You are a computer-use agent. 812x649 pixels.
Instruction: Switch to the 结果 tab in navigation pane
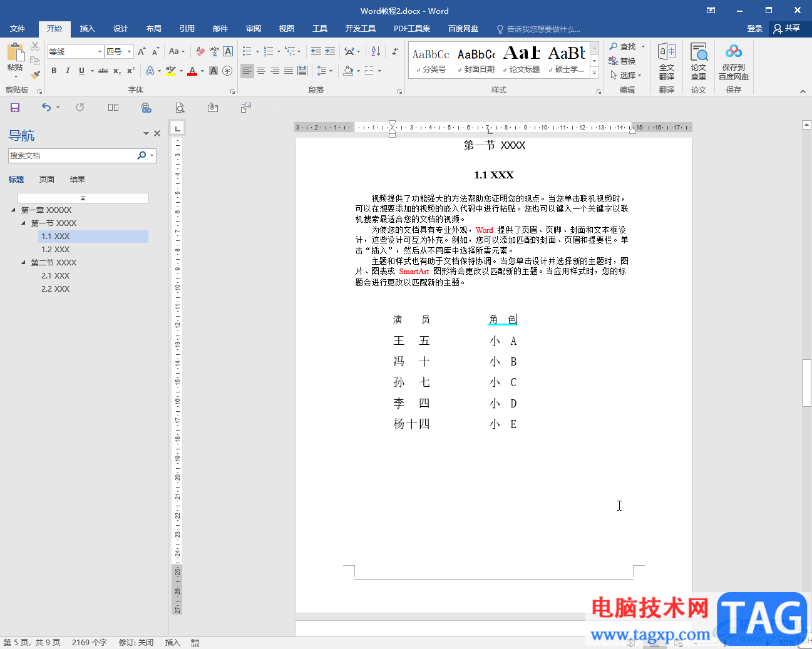coord(78,179)
